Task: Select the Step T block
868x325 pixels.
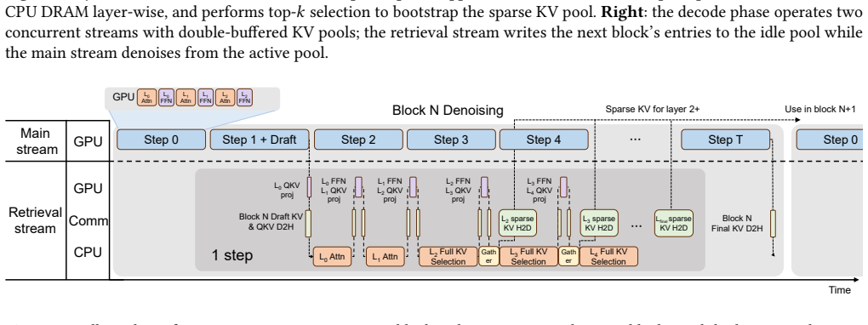Action: (x=725, y=140)
